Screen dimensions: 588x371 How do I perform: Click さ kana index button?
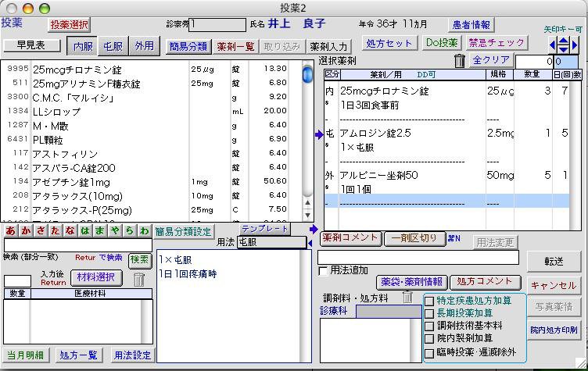40,231
